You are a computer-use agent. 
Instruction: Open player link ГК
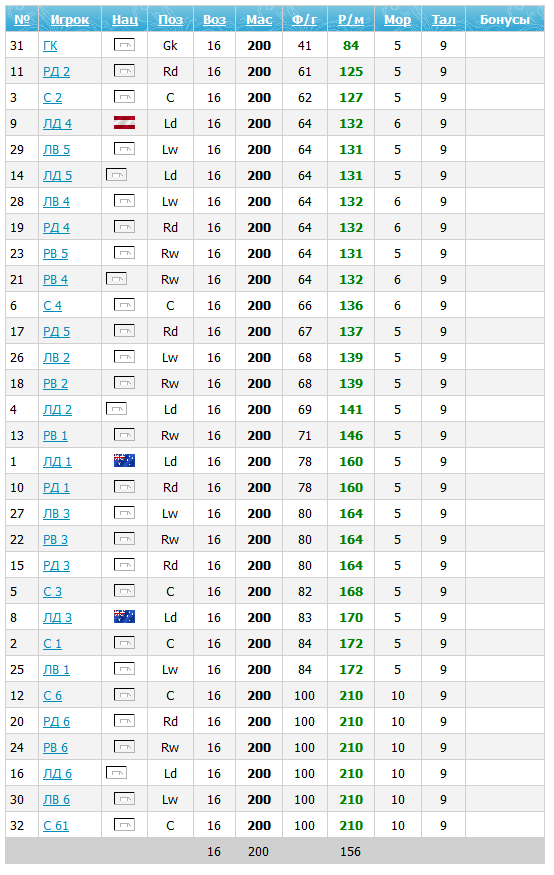coord(50,46)
